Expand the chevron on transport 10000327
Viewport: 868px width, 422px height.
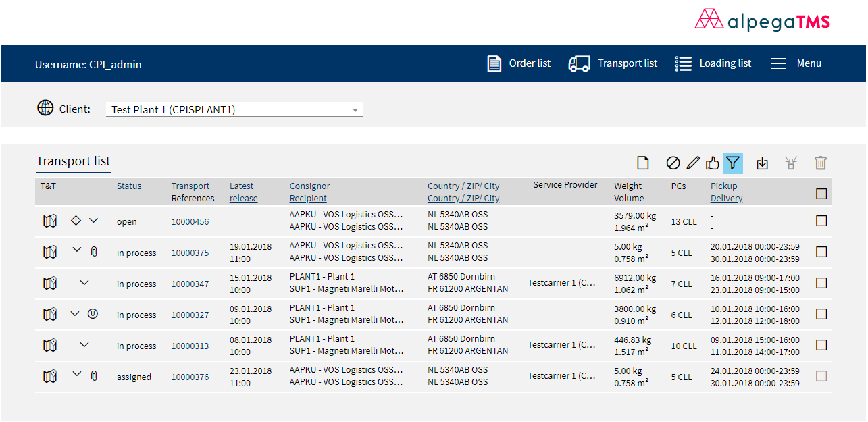click(76, 313)
